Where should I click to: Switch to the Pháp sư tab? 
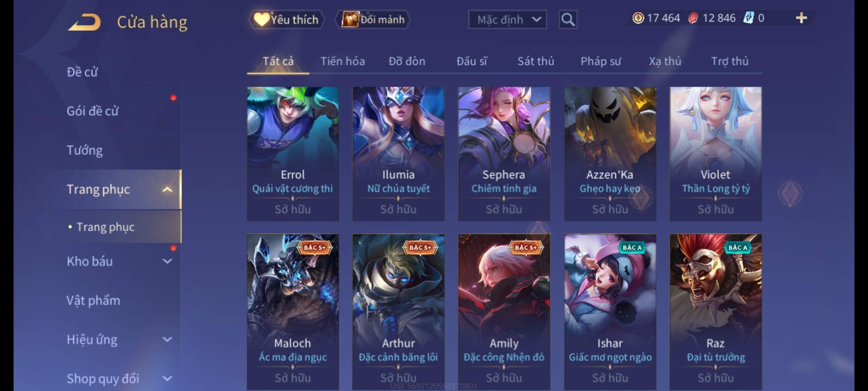click(600, 61)
